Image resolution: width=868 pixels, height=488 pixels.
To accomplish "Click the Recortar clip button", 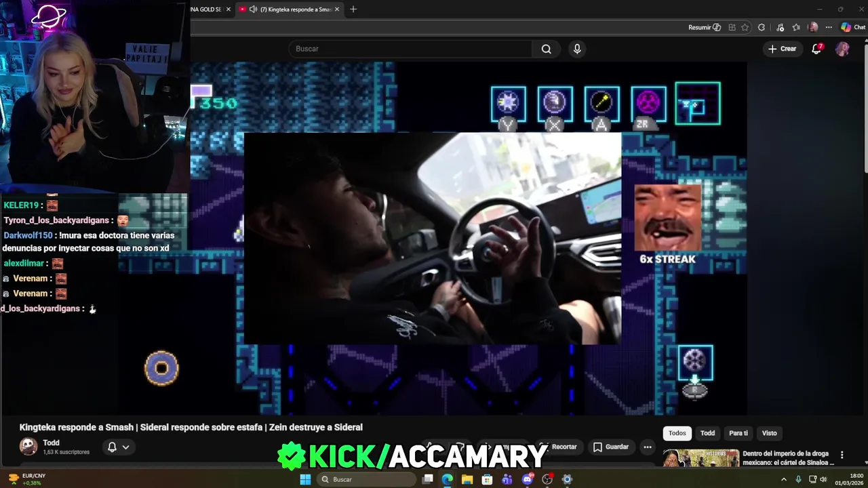I will click(x=558, y=447).
